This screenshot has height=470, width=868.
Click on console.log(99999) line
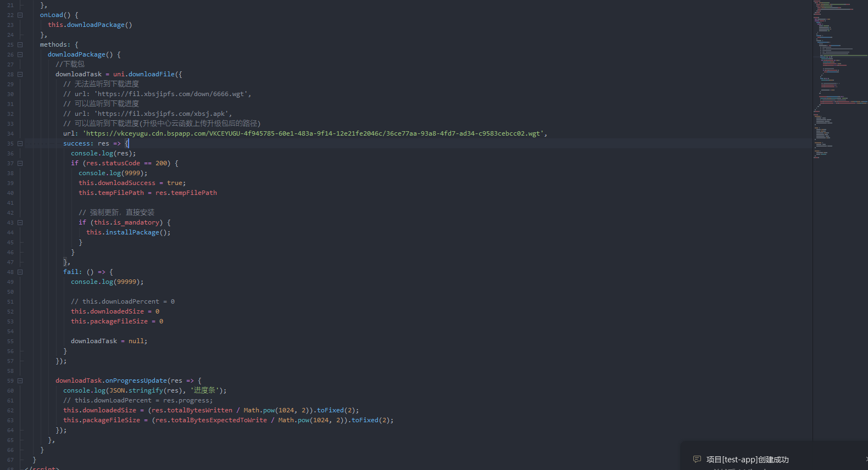coord(107,282)
